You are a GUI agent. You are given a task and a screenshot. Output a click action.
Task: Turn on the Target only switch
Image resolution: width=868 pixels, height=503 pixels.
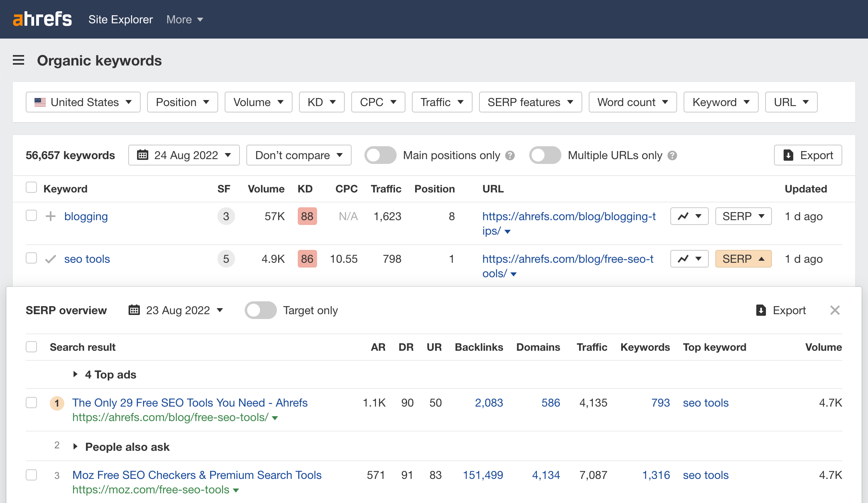(x=261, y=310)
